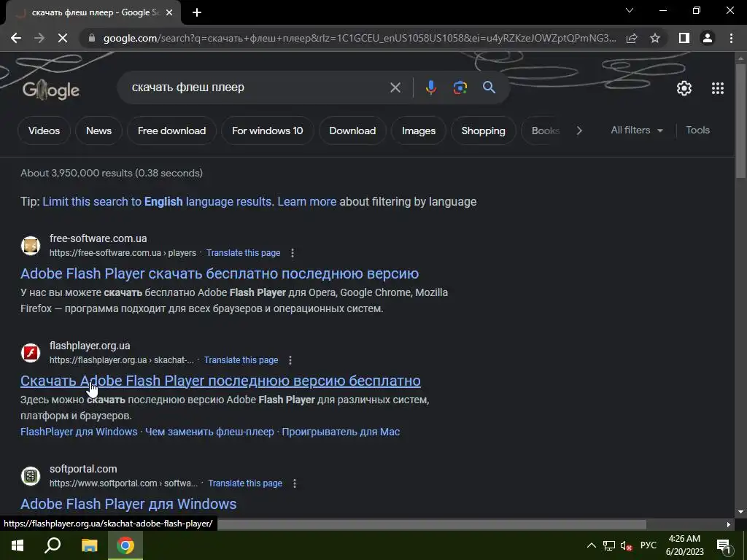Limit search to English language results

click(x=158, y=201)
